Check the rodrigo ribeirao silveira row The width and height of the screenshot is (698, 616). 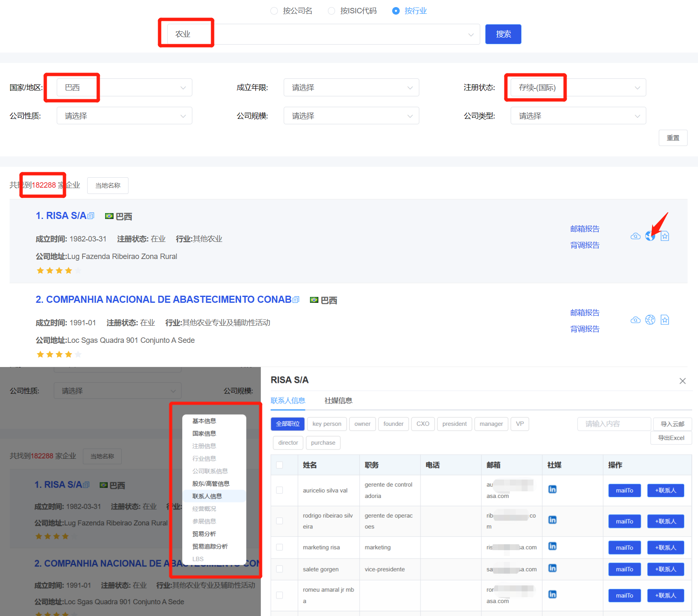pyautogui.click(x=280, y=521)
